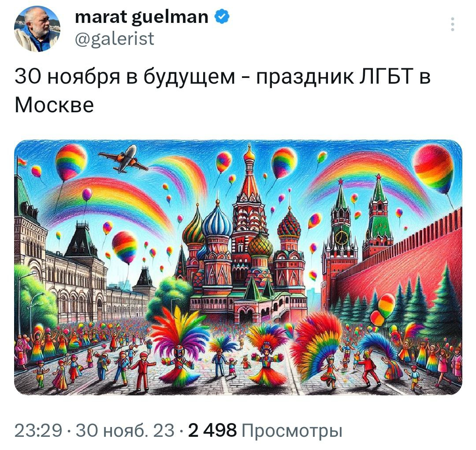Open the @galerist handle profile link

point(115,39)
